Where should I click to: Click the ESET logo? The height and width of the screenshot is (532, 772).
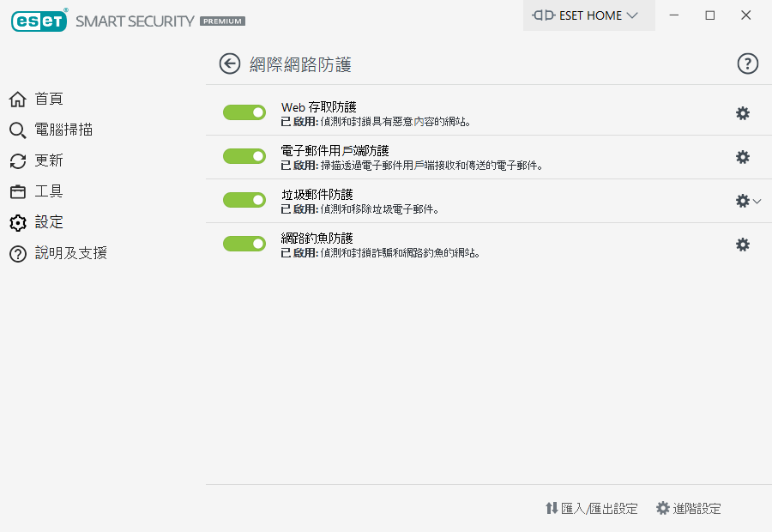point(39,21)
